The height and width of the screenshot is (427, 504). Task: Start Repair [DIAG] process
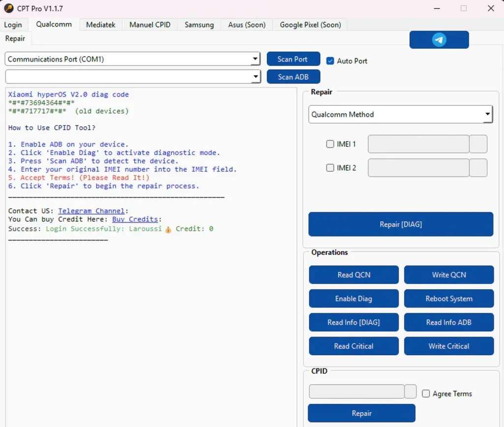(x=401, y=224)
